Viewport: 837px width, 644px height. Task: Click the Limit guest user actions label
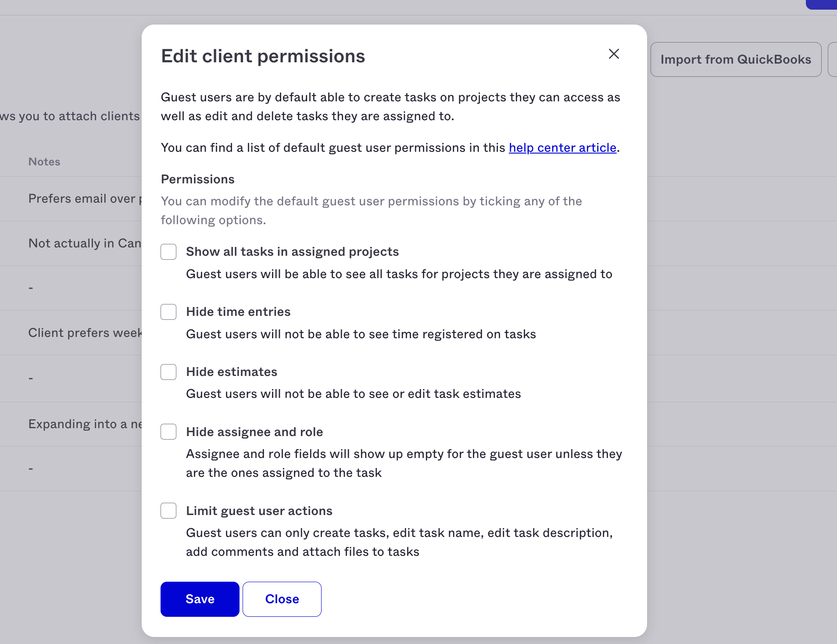pyautogui.click(x=259, y=511)
